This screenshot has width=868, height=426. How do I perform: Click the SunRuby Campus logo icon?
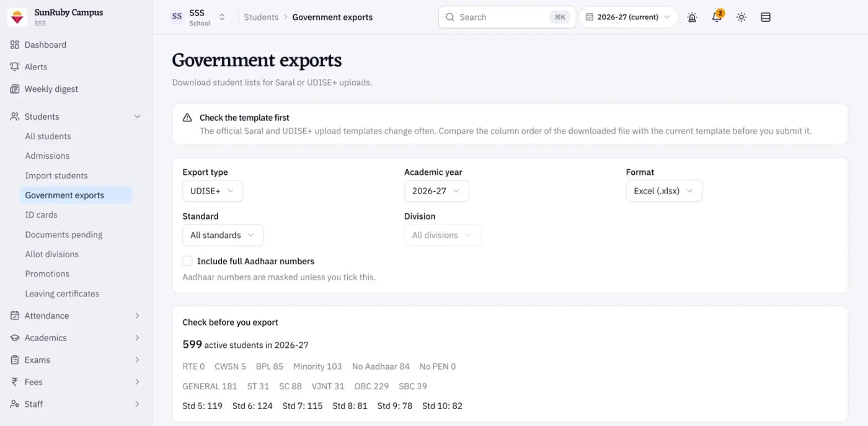(x=17, y=17)
